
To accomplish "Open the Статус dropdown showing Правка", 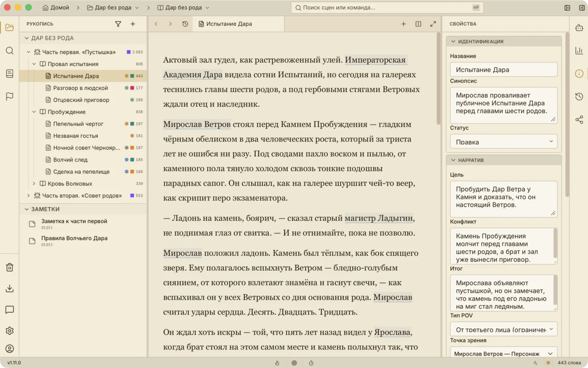I will pos(503,142).
